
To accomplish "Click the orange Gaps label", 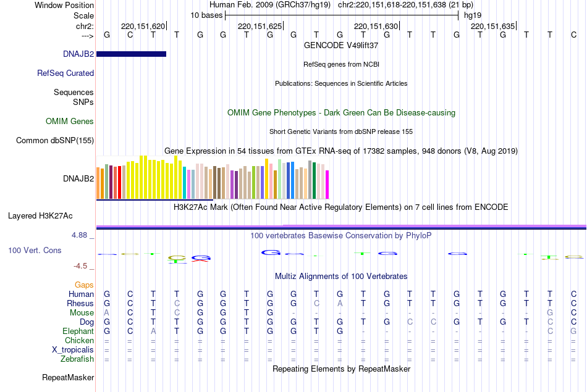I will [84, 285].
